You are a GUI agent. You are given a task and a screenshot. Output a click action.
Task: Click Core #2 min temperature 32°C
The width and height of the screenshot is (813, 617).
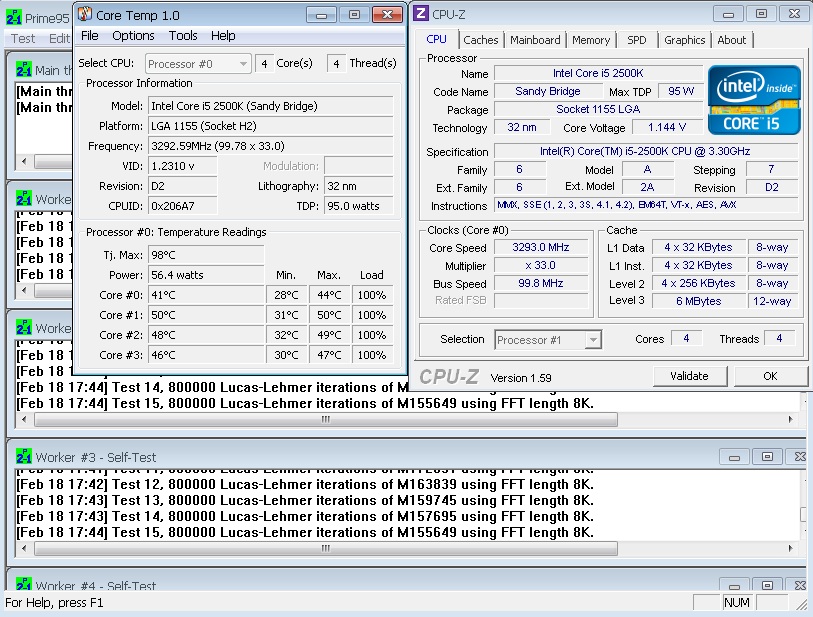(x=286, y=335)
